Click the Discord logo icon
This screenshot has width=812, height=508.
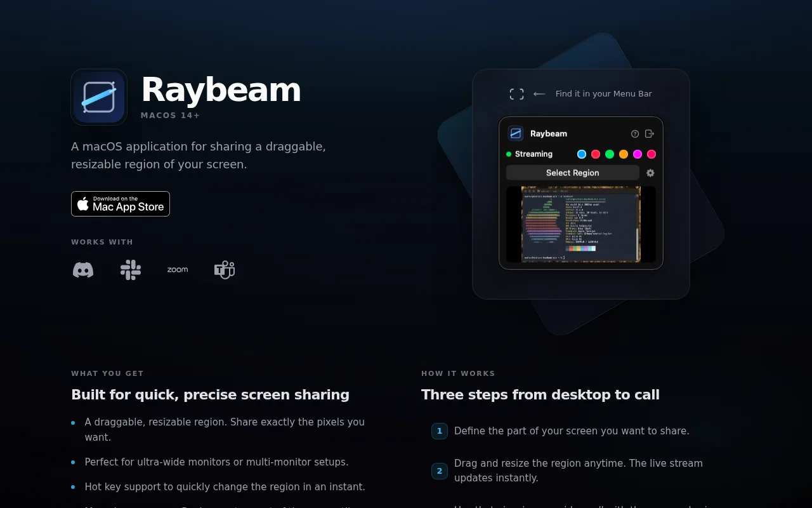pyautogui.click(x=83, y=270)
